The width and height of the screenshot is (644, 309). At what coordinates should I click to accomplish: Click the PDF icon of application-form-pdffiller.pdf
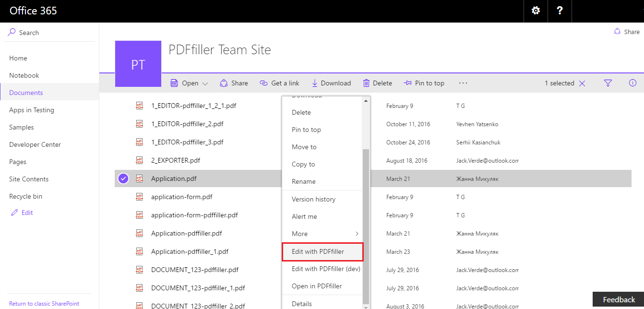point(140,215)
